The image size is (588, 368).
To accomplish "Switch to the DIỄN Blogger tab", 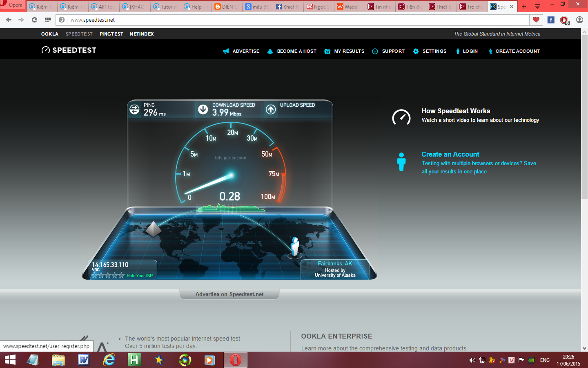I will tap(227, 7).
